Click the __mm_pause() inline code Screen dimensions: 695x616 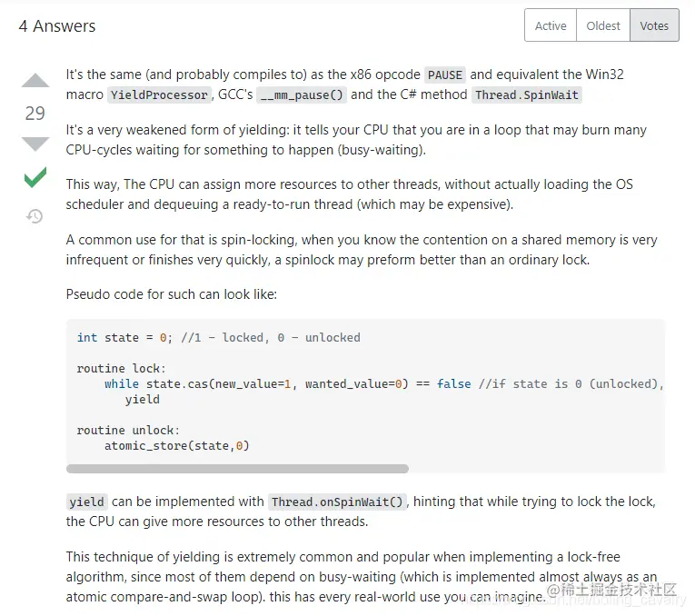point(301,95)
